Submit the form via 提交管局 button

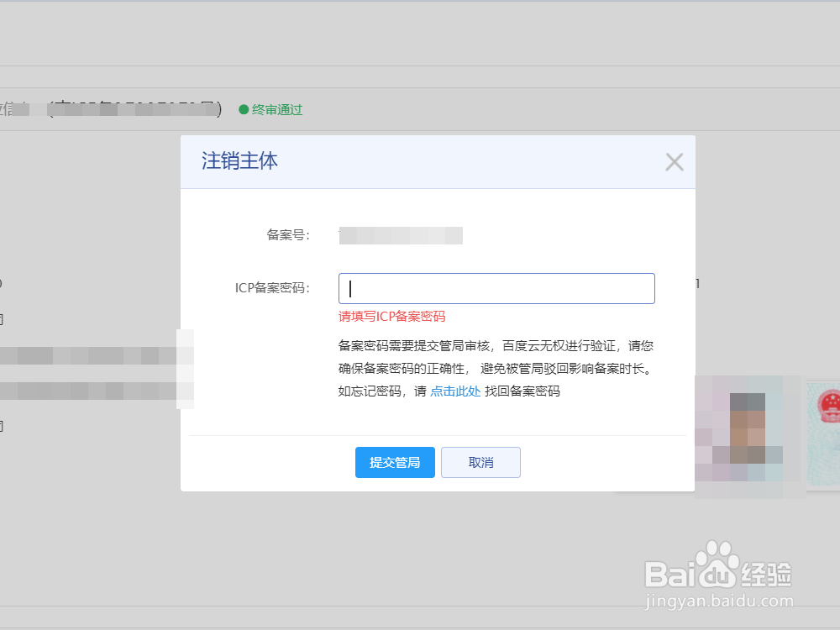tap(395, 462)
